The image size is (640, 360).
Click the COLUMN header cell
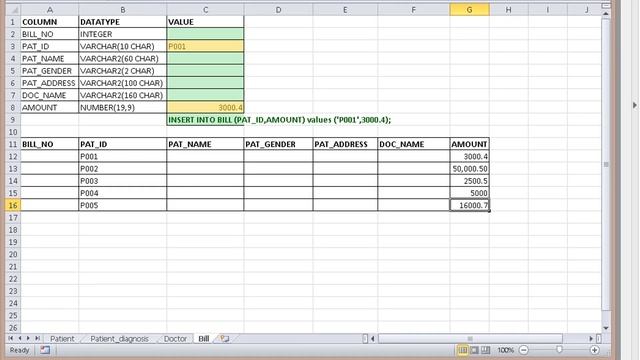tap(49, 22)
